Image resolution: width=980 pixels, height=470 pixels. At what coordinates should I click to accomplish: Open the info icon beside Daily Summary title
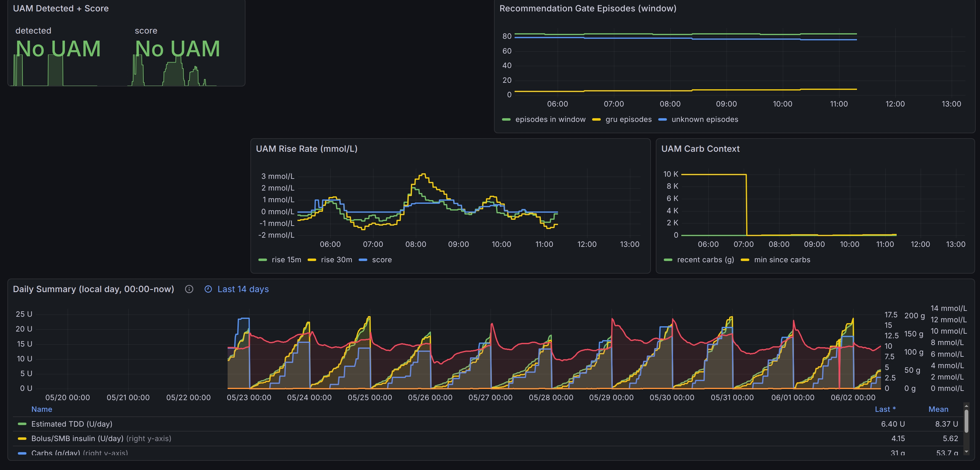189,289
